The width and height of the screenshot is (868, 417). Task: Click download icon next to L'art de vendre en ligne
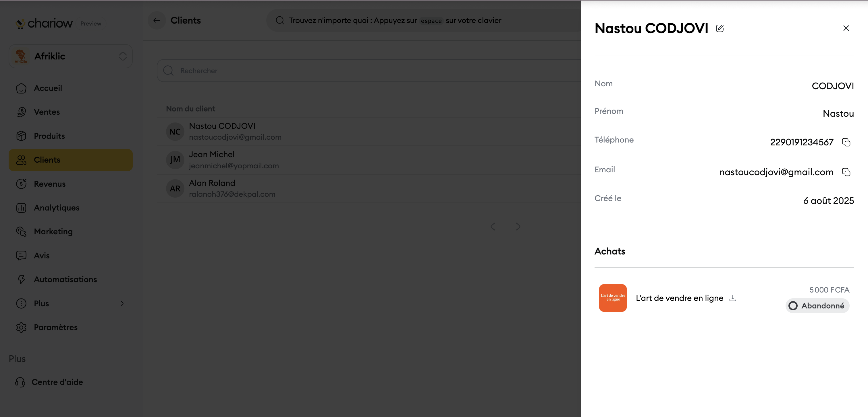732,298
